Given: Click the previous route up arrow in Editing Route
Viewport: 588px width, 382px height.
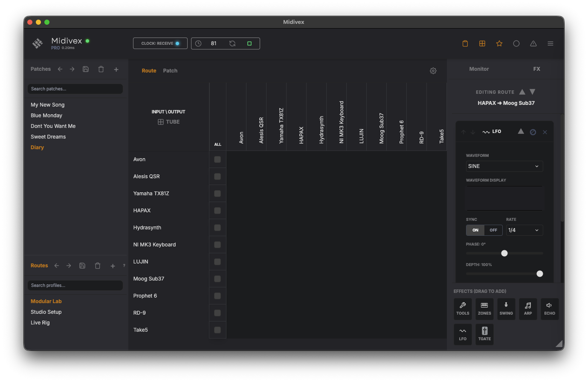Looking at the screenshot, I should [522, 92].
